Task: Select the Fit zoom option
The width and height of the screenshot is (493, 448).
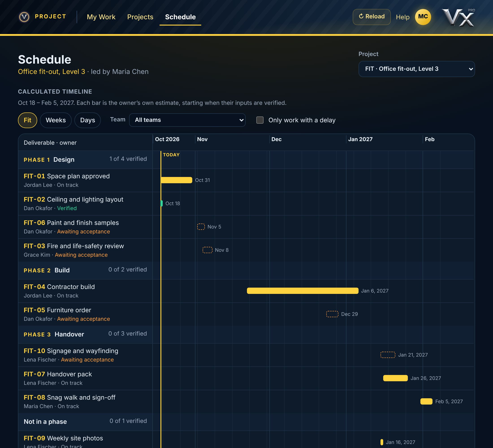Action: click(27, 120)
